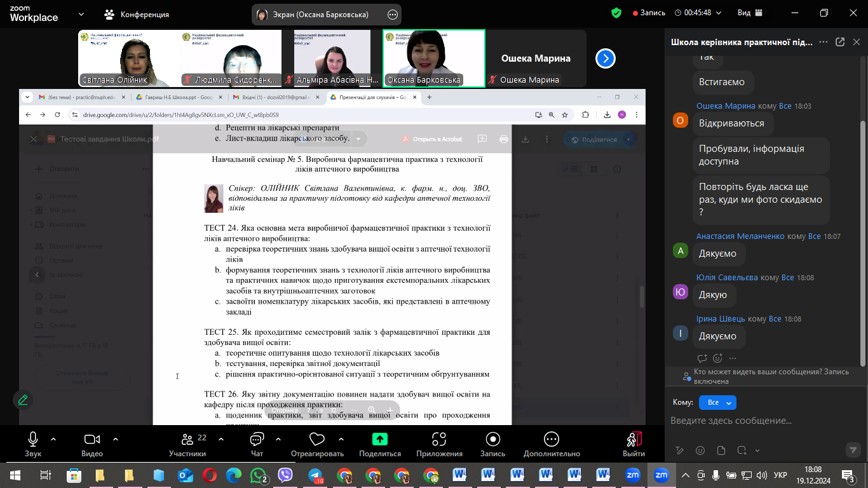Select Альміра Абасівна video thumbnail
The image size is (868, 488).
[x=332, y=58]
